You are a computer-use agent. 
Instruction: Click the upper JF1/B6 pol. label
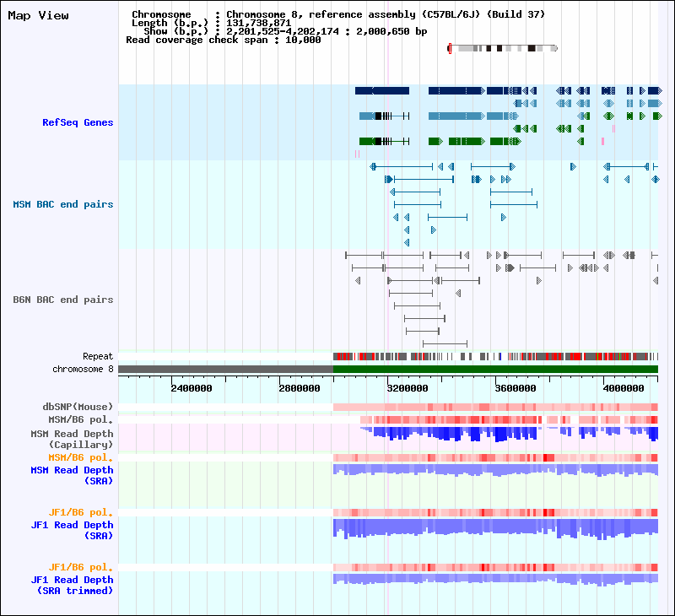click(x=80, y=512)
